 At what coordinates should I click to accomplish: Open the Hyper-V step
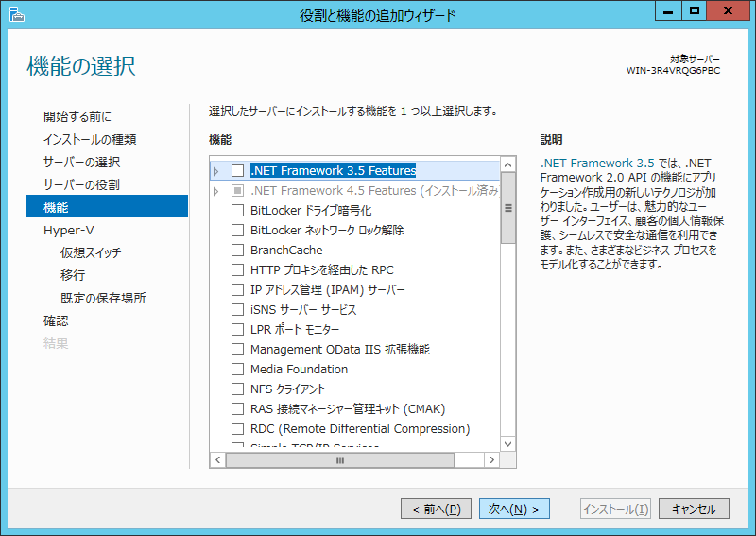[68, 230]
